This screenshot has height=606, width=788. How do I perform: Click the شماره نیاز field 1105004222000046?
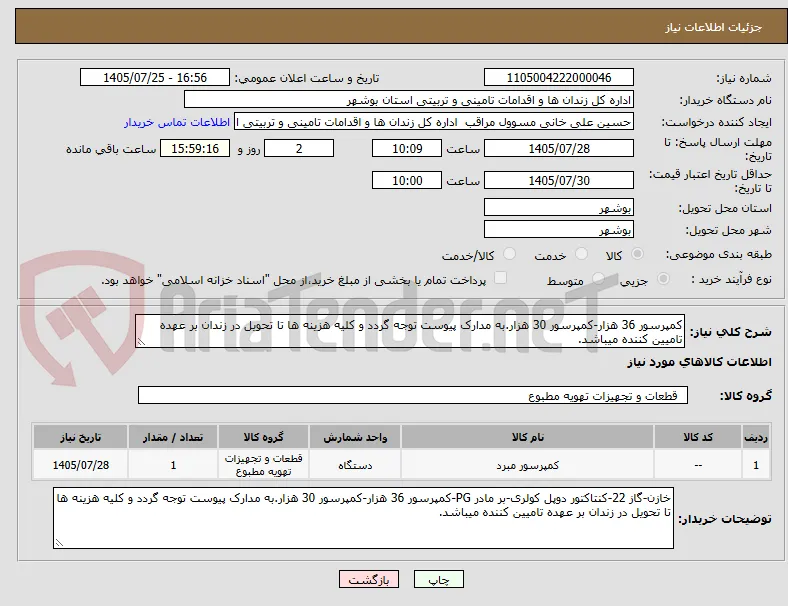[x=559, y=77]
